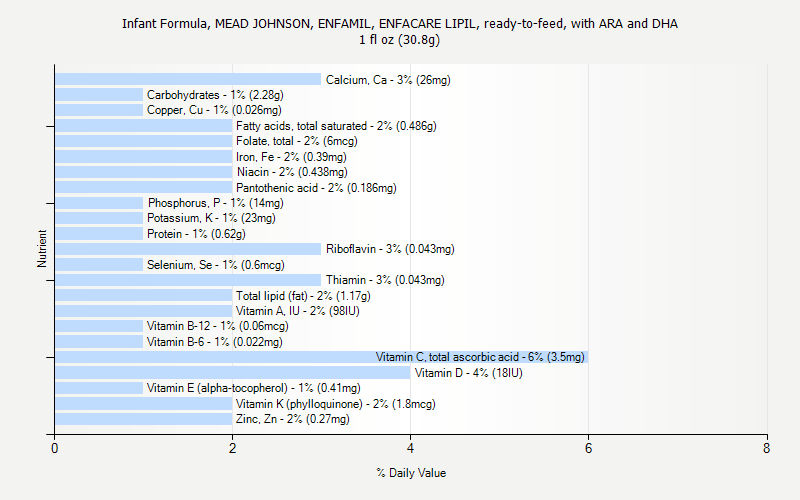Click the 'Copper, Cu - 1% (0.026mg)' label

214,110
